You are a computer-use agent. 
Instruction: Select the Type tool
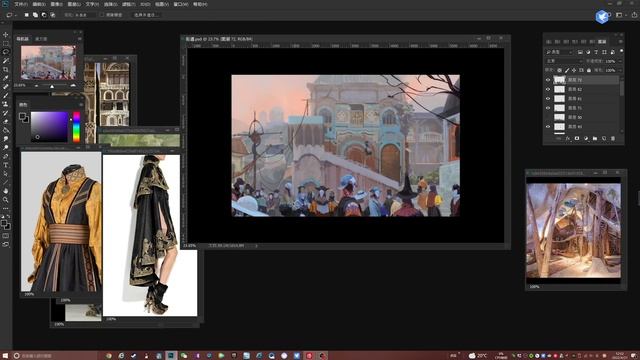6,165
